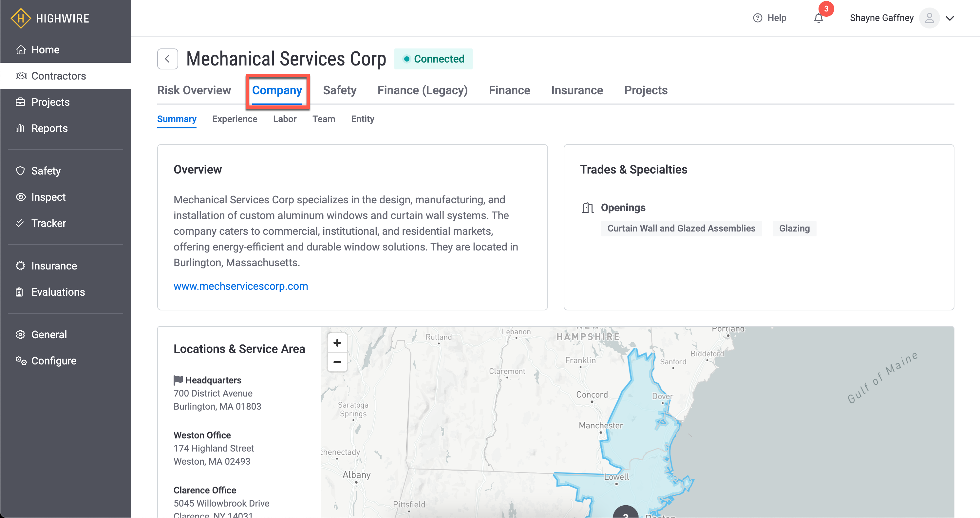
Task: Click the Curtain Wall and Glazed Assemblies tag
Action: [681, 228]
